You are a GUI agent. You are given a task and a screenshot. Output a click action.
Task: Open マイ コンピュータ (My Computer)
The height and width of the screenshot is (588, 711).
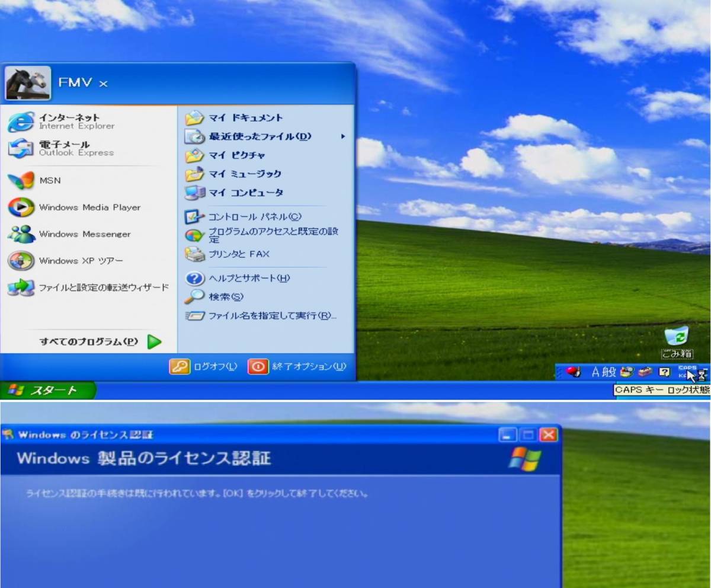(x=246, y=193)
